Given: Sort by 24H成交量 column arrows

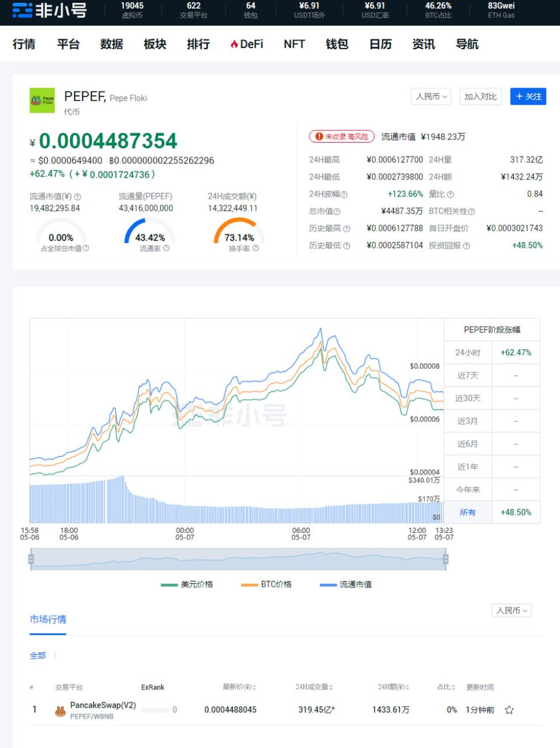Looking at the screenshot, I should click(332, 688).
